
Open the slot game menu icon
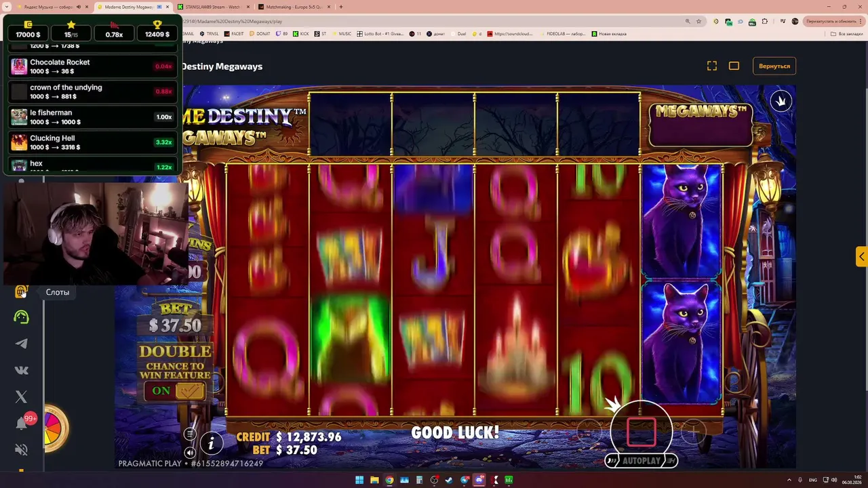point(190,434)
